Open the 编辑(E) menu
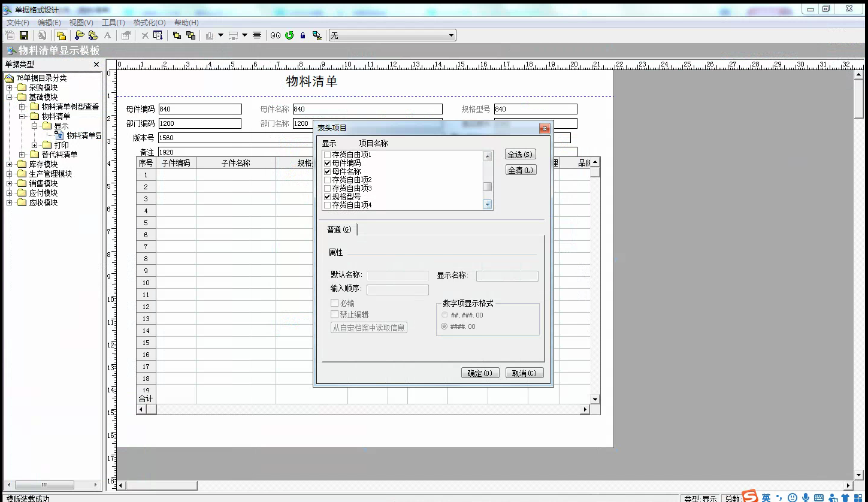The width and height of the screenshot is (868, 502). pyautogui.click(x=49, y=23)
